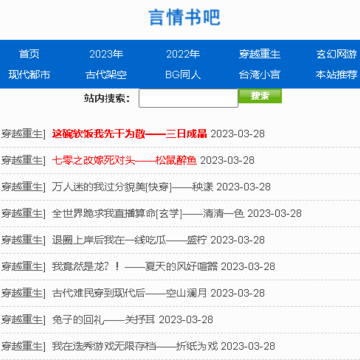Click 穿越重生] tag beside 七零之改嫁死对头

click(23, 160)
